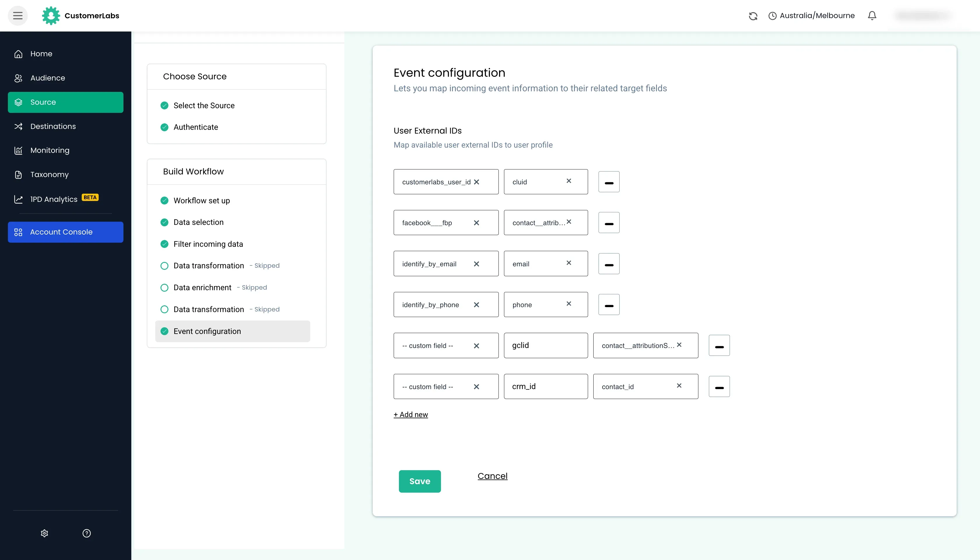This screenshot has width=980, height=560.
Task: Open the Filter incoming data step
Action: click(208, 244)
